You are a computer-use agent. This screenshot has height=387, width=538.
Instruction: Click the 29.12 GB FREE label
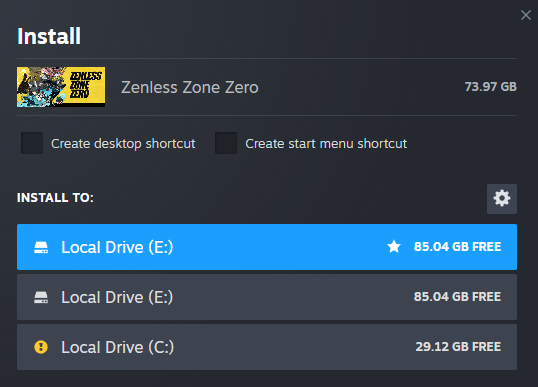(458, 347)
